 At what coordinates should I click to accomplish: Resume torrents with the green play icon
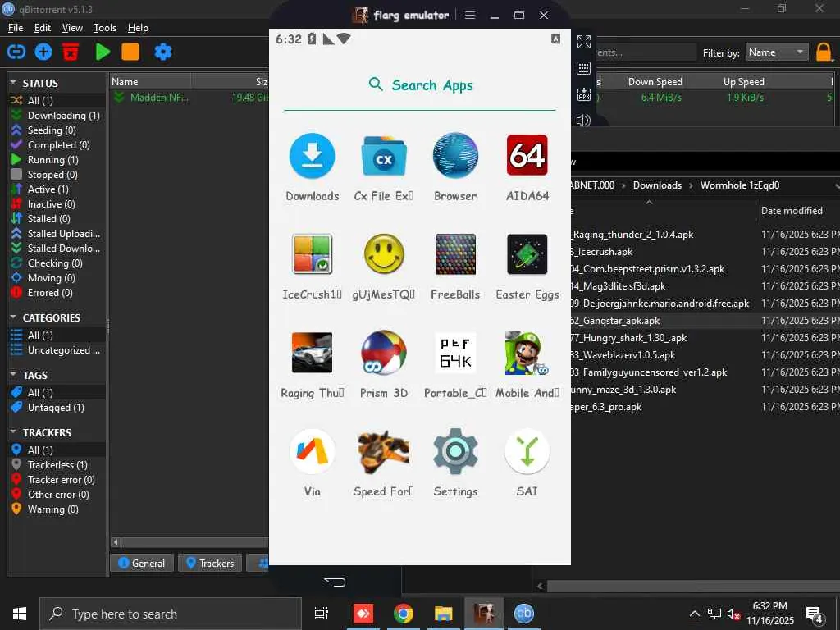[103, 52]
